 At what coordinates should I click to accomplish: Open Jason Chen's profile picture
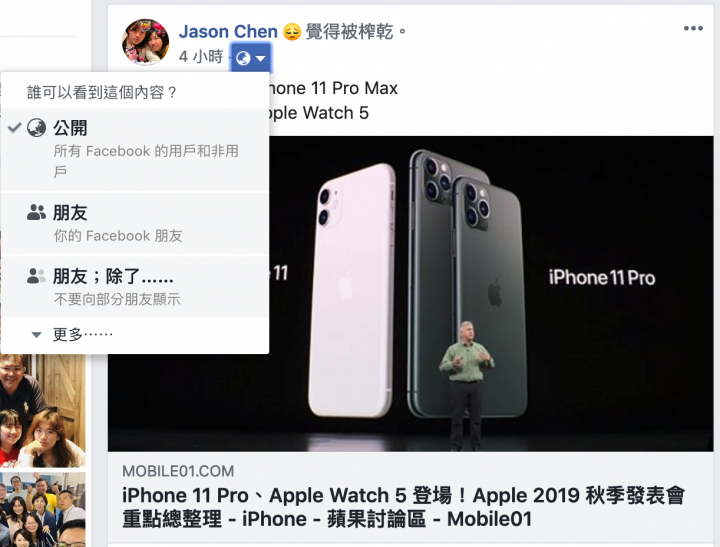[145, 42]
